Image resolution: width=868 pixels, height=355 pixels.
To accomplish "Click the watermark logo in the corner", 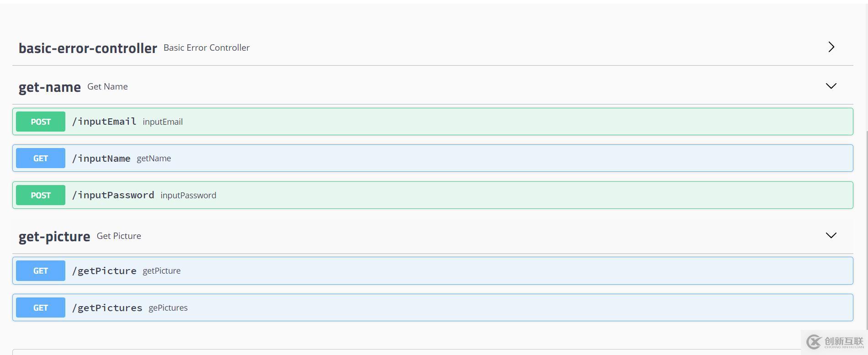I will 835,342.
